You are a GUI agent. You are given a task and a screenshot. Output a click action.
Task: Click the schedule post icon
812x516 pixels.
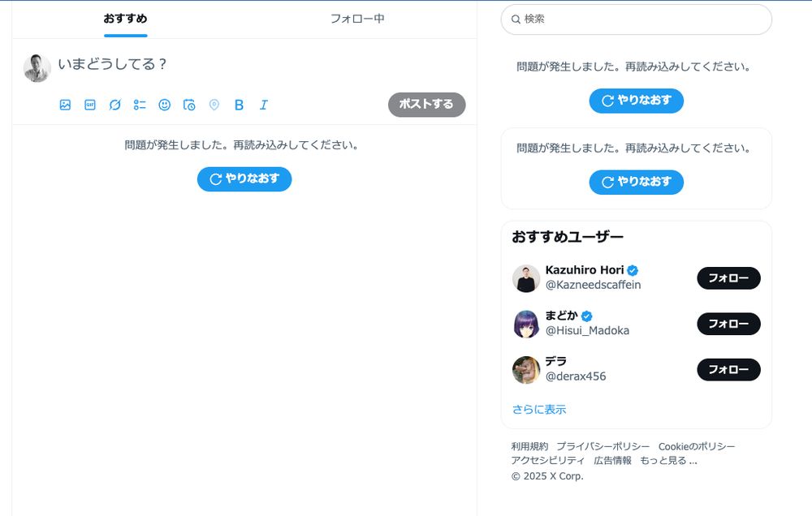coord(188,105)
